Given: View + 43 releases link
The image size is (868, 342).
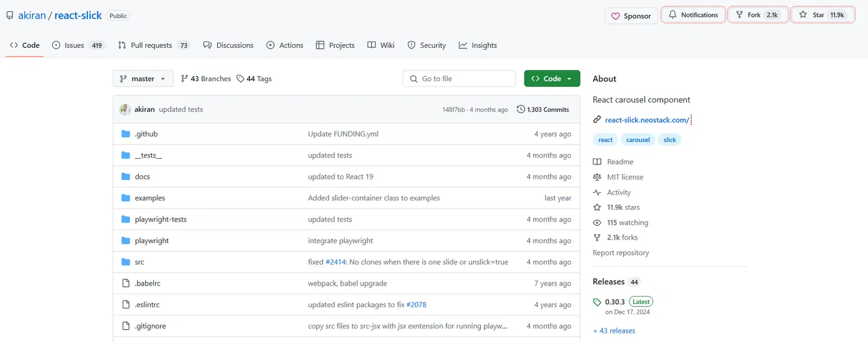Looking at the screenshot, I should point(614,331).
